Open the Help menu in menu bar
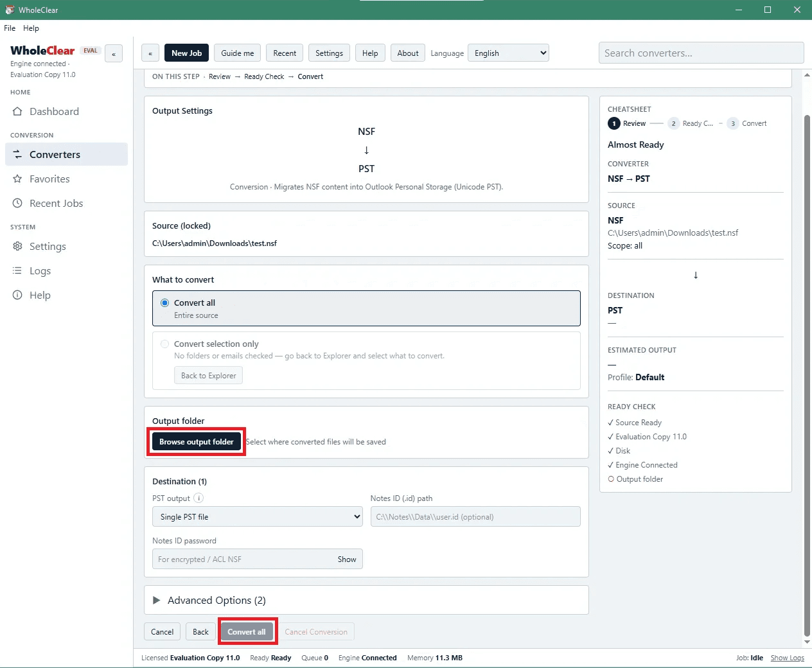The height and width of the screenshot is (668, 812). (x=31, y=28)
